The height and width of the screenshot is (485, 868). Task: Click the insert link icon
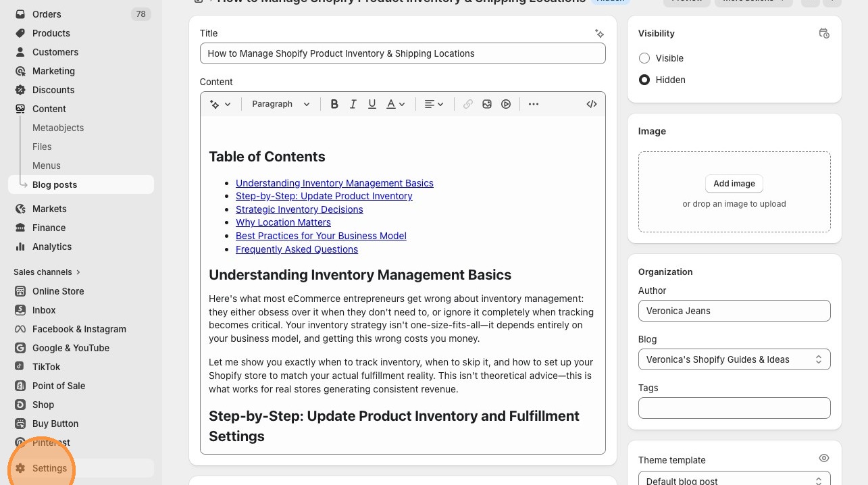467,104
